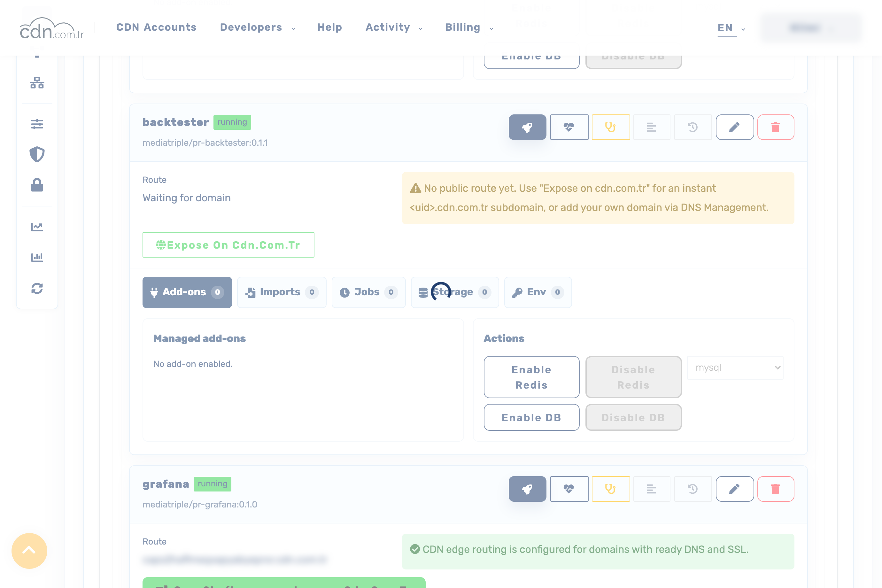The height and width of the screenshot is (588, 882).
Task: Click Expose On Cdn.Com.Tr button
Action: pos(228,245)
